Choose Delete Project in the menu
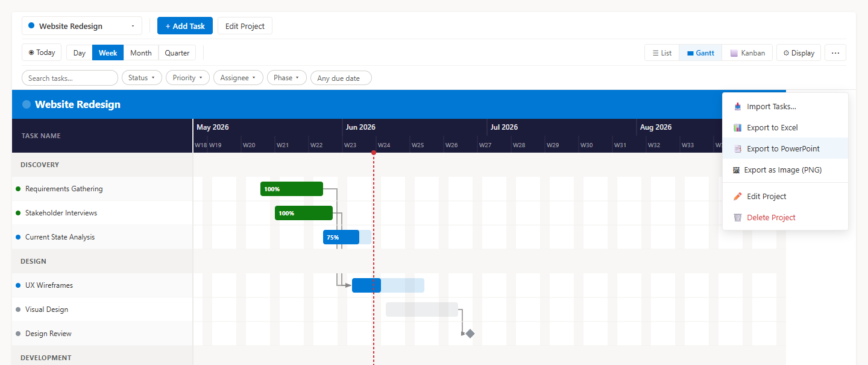 785,218
